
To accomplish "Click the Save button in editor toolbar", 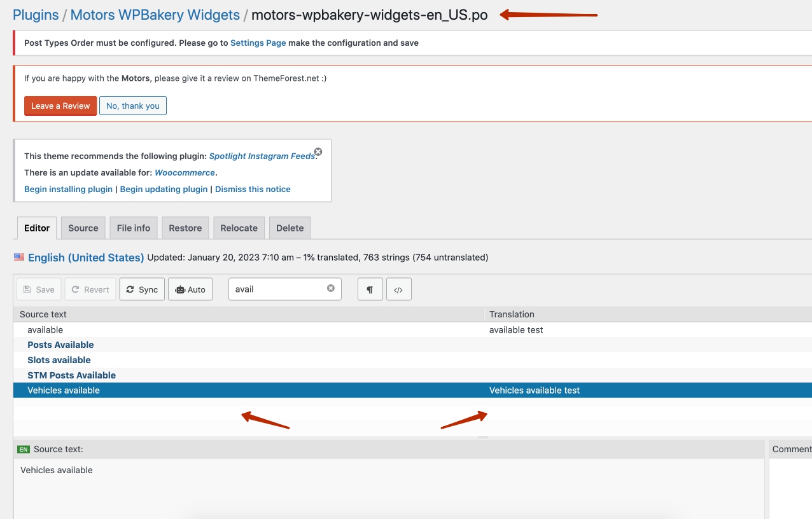I will point(39,289).
